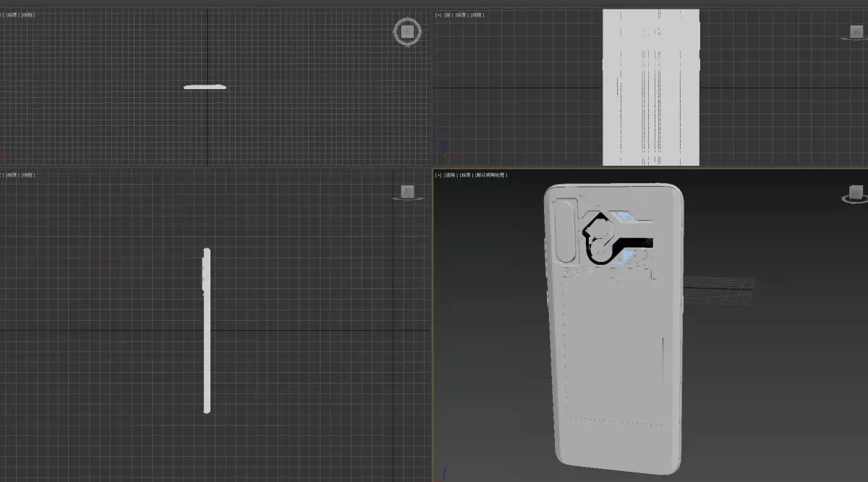Select the phone side view in the bottom-left viewport
Image resolution: width=868 pixels, height=482 pixels.
coord(207,329)
